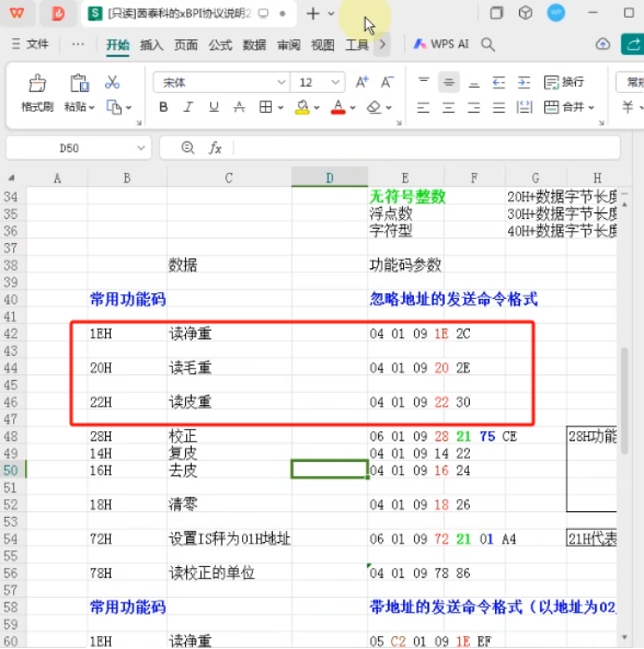Switch to 公式 tab
The width and height of the screenshot is (644, 649).
click(x=220, y=45)
